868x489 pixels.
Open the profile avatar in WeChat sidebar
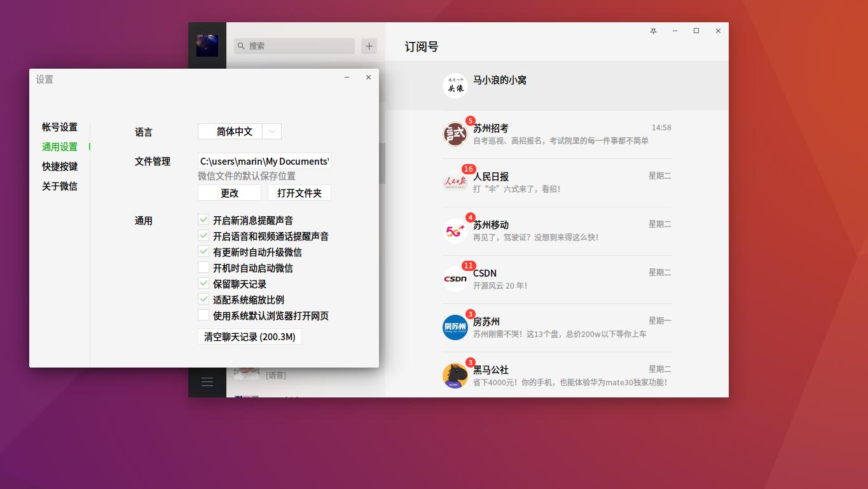(x=207, y=46)
